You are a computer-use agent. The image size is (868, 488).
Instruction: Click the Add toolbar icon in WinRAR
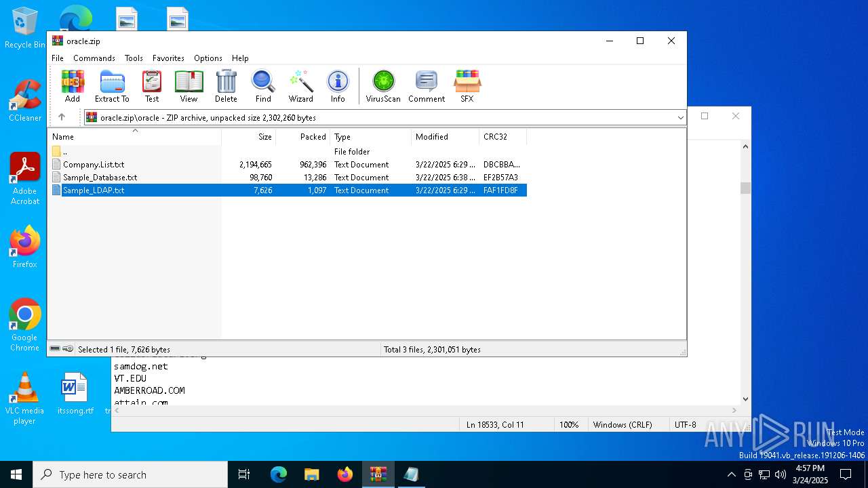[x=73, y=86]
